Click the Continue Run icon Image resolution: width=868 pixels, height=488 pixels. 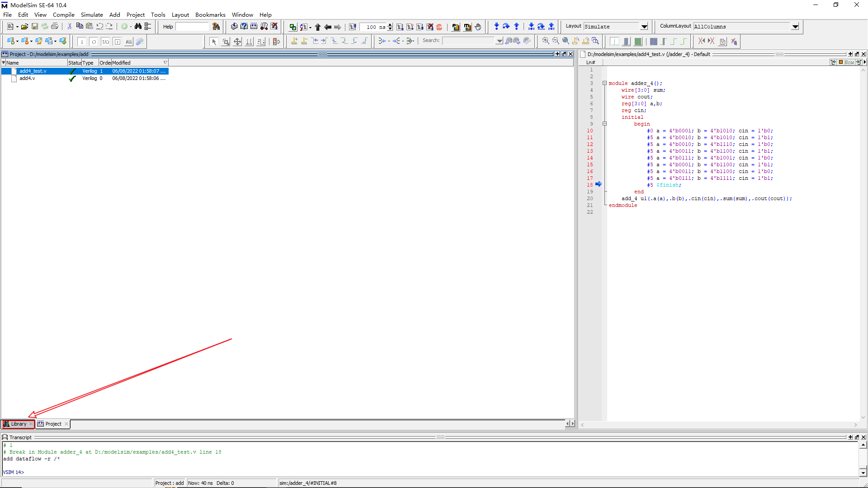coord(410,27)
